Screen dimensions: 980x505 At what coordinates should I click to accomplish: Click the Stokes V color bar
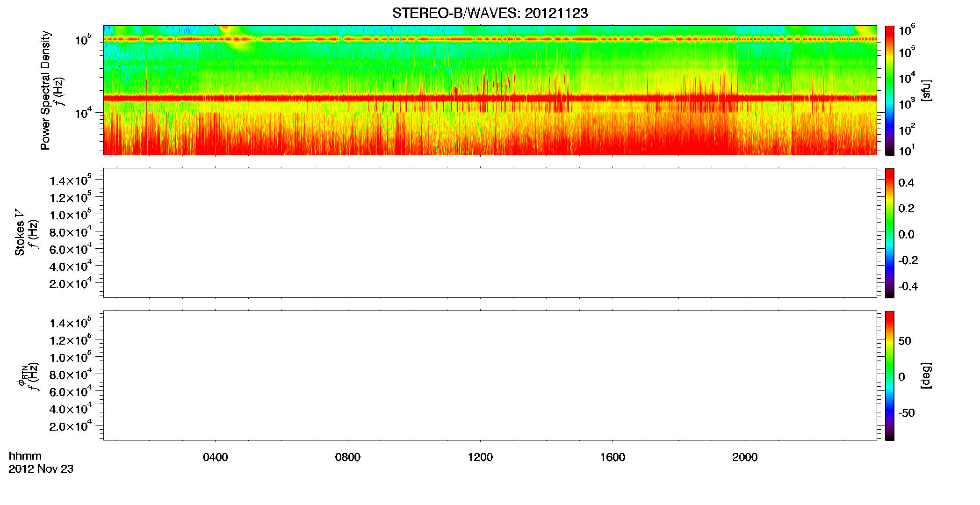tap(890, 233)
